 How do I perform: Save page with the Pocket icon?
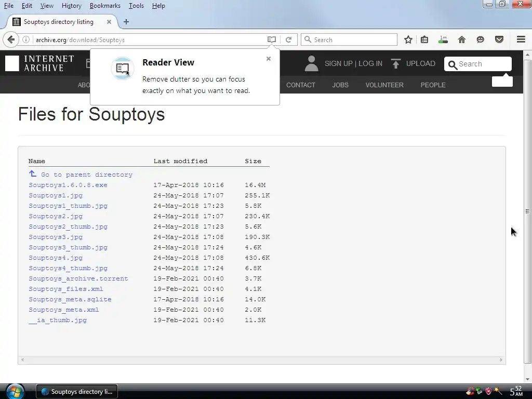[499, 39]
